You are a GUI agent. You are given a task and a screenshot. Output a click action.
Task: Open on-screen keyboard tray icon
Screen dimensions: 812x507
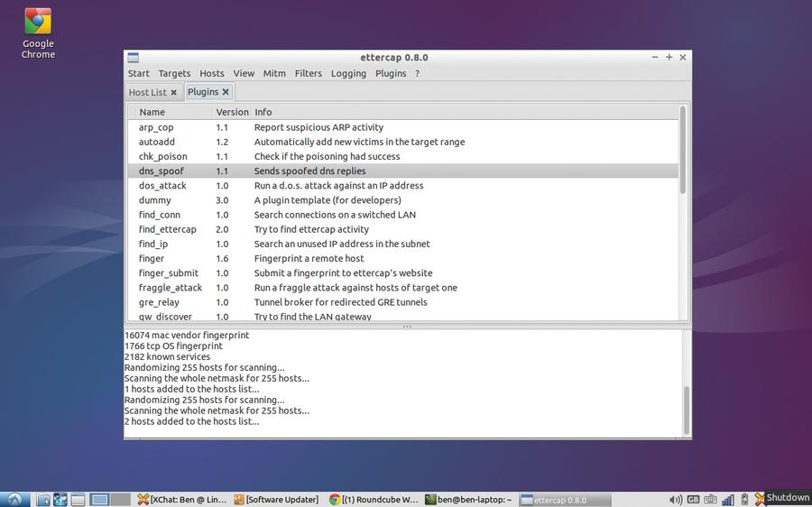click(711, 500)
